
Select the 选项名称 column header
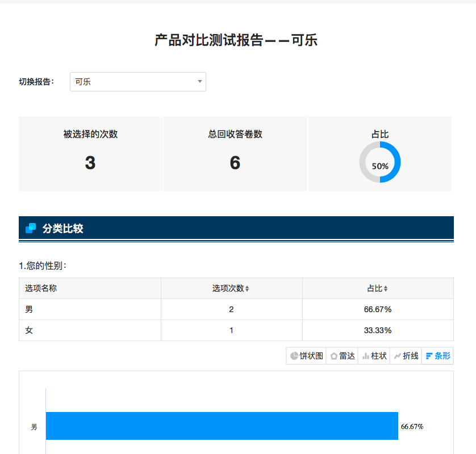coord(90,288)
